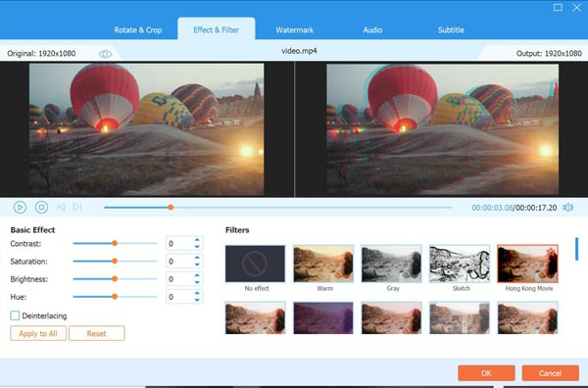Decrease Hue value with down arrow
Screen dimensions: 588x388
coord(197,300)
